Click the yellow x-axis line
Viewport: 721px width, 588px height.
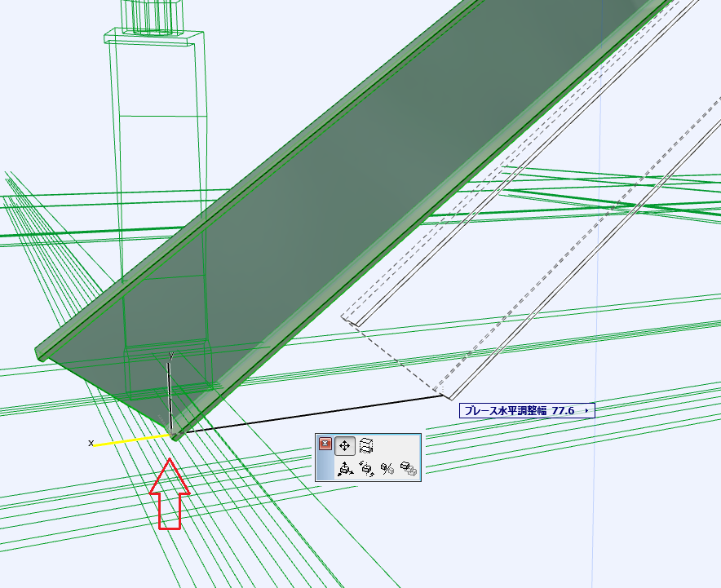pyautogui.click(x=130, y=441)
